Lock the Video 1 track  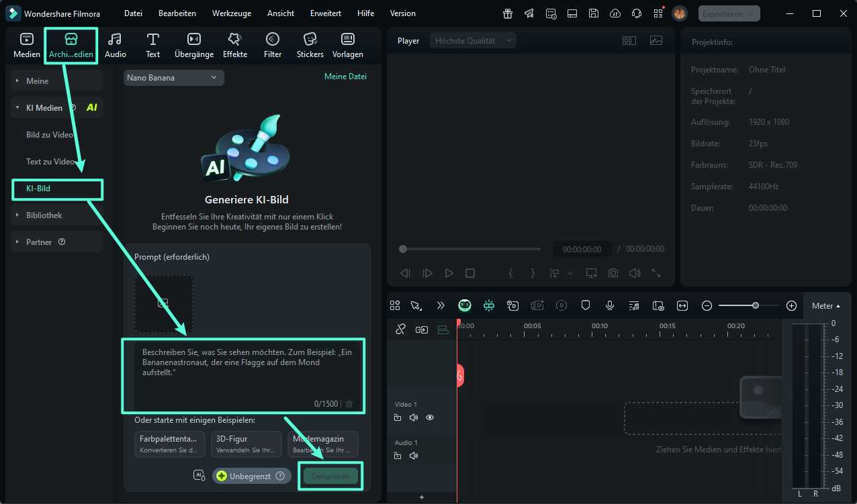click(x=398, y=417)
